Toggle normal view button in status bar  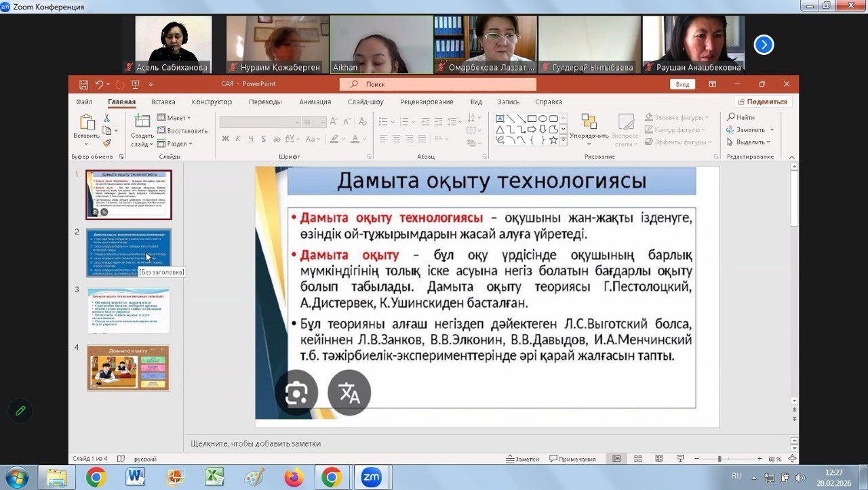point(616,459)
